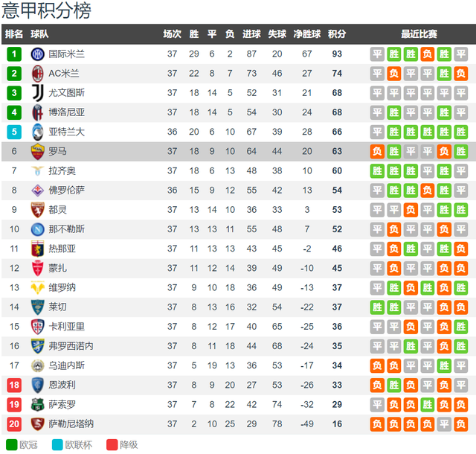The height and width of the screenshot is (454, 476).
Task: Open the Torino (都灵) team name link
Action: (x=57, y=210)
